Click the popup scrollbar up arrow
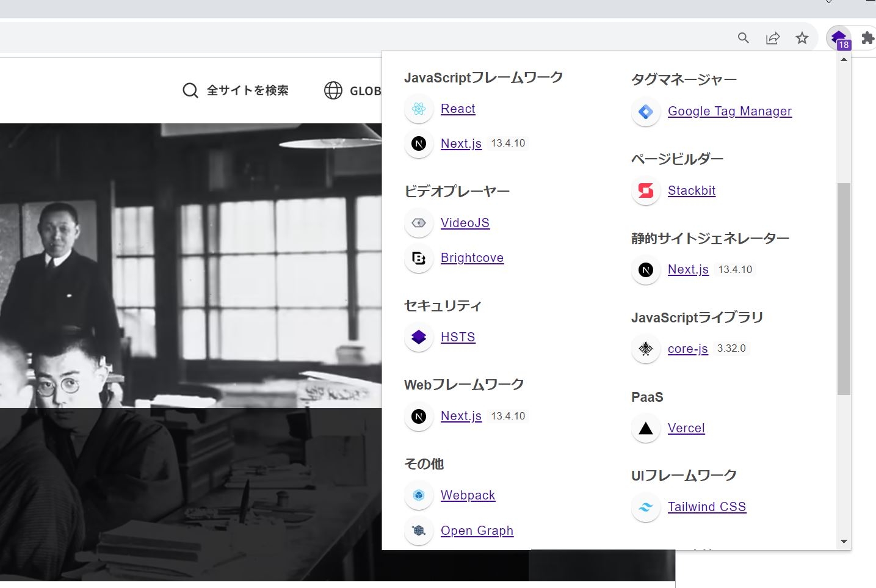Screen dimensions: 876x588 (844, 60)
